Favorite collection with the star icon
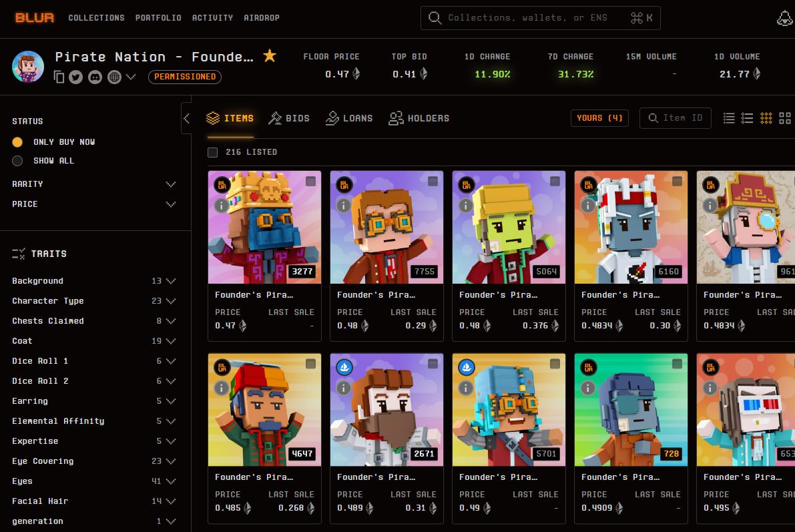 (x=270, y=56)
